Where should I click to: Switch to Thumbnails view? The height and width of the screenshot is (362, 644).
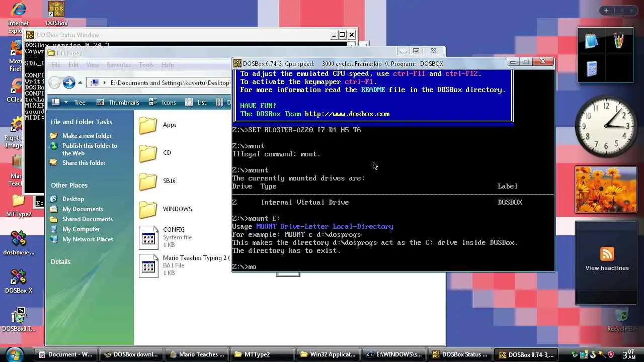pos(118,102)
